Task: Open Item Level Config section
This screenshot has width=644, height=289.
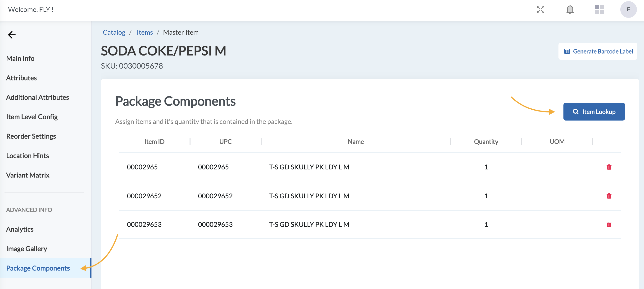Action: click(32, 117)
